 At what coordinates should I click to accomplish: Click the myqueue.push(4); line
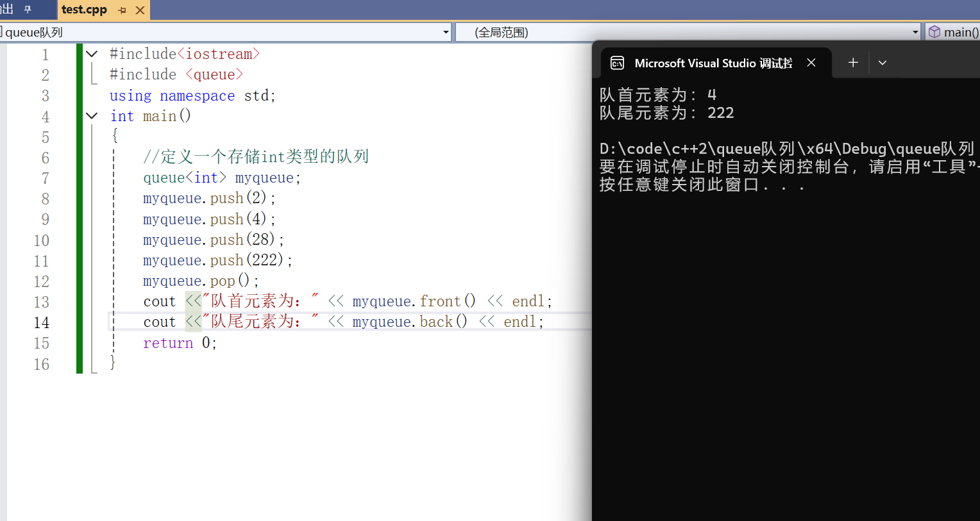[209, 219]
